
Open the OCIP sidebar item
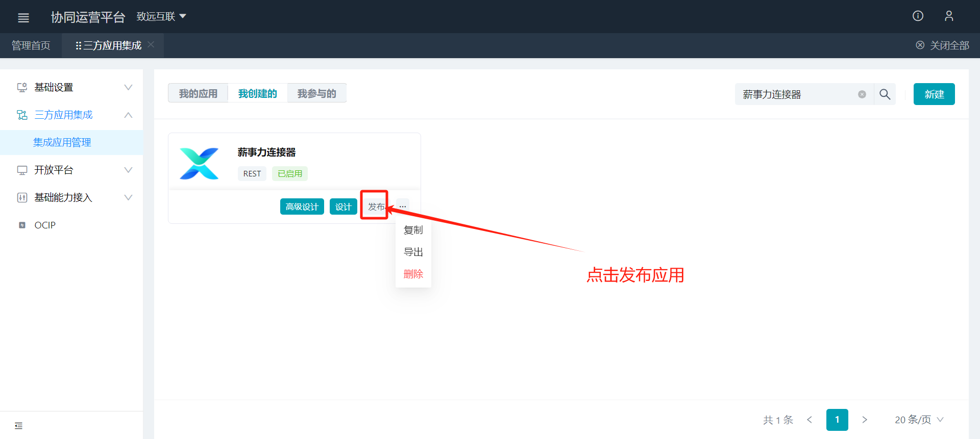point(71,225)
